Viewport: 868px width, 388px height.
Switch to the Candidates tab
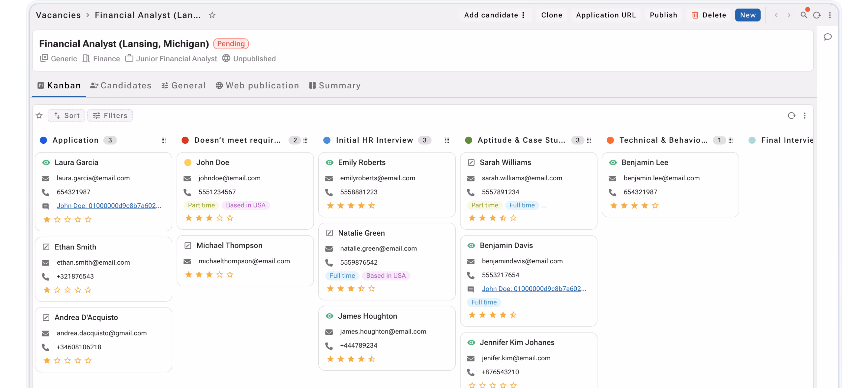coord(121,85)
